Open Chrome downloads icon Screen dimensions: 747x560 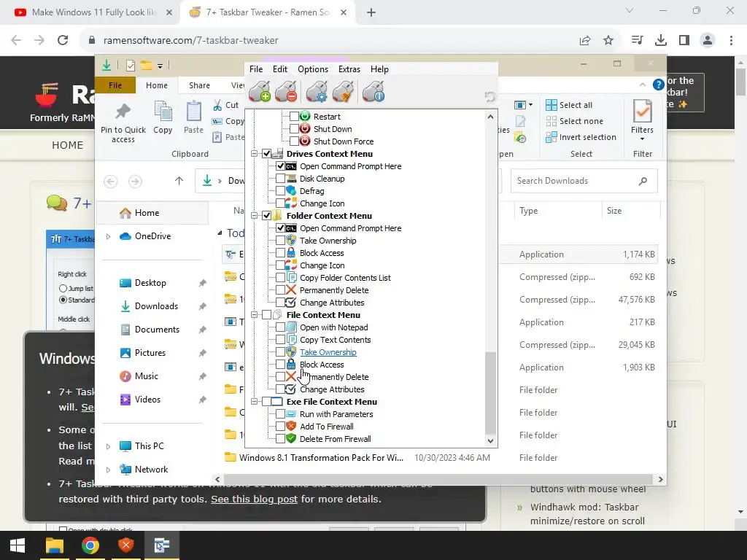pyautogui.click(x=661, y=41)
